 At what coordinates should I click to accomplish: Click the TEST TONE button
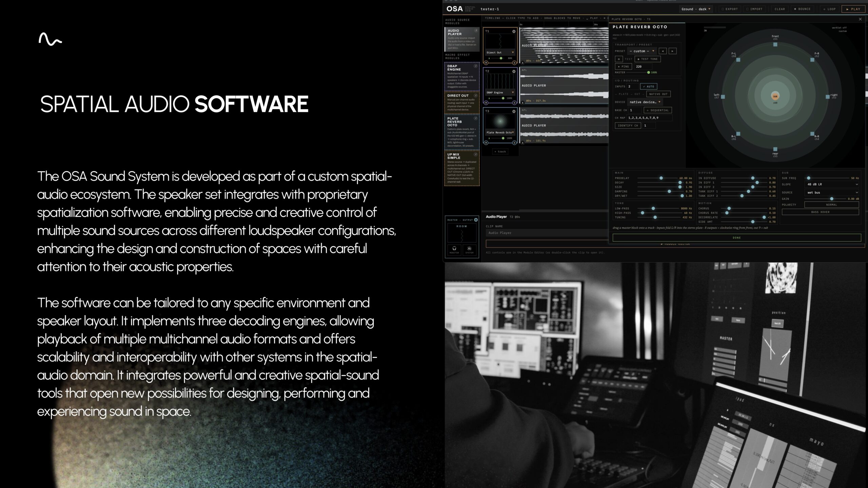pos(648,59)
